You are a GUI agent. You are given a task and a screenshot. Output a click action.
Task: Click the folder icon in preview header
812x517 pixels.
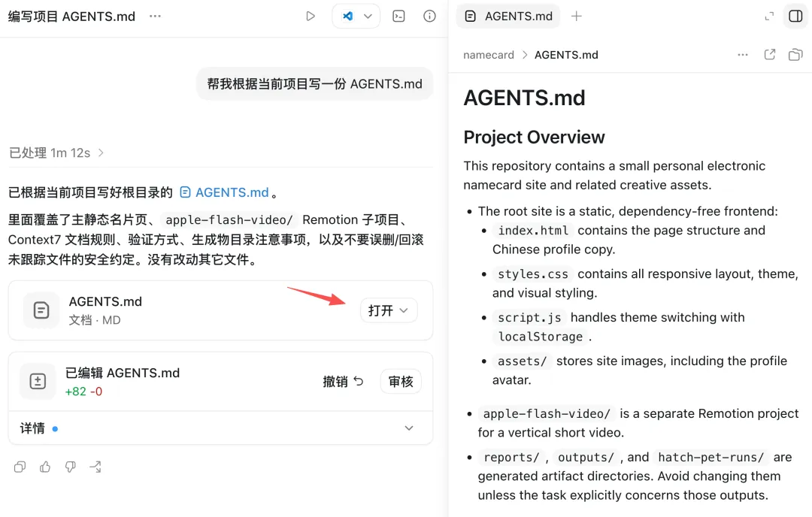pyautogui.click(x=795, y=54)
